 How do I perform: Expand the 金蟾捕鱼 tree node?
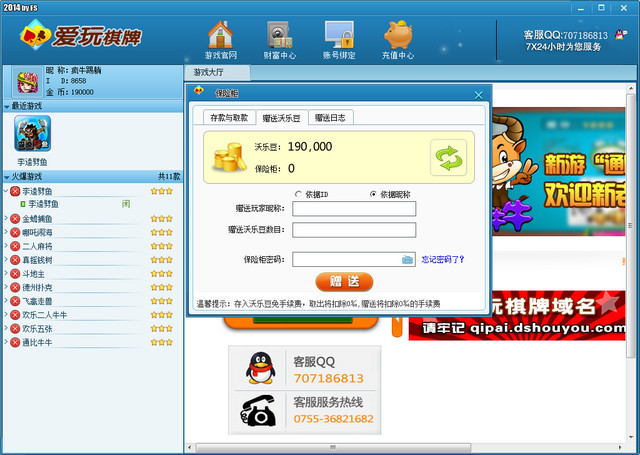click(x=6, y=218)
